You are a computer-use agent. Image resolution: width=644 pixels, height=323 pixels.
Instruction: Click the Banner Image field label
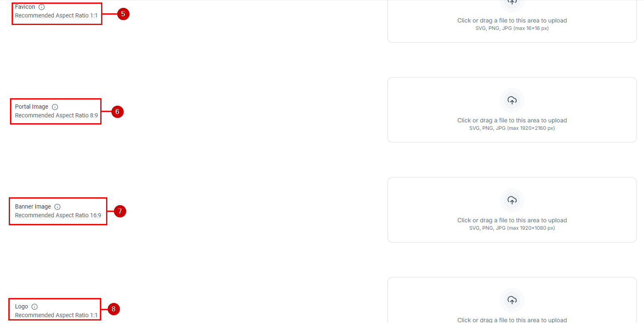tap(33, 207)
